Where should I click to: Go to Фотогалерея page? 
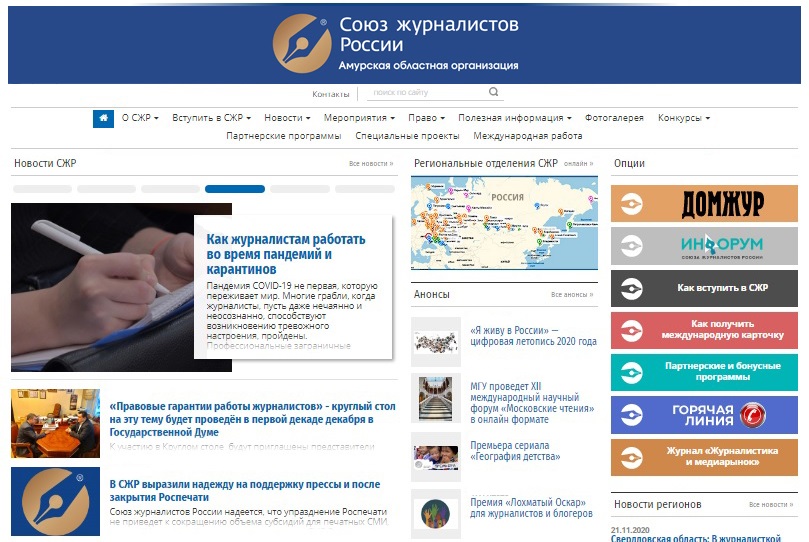point(614,118)
